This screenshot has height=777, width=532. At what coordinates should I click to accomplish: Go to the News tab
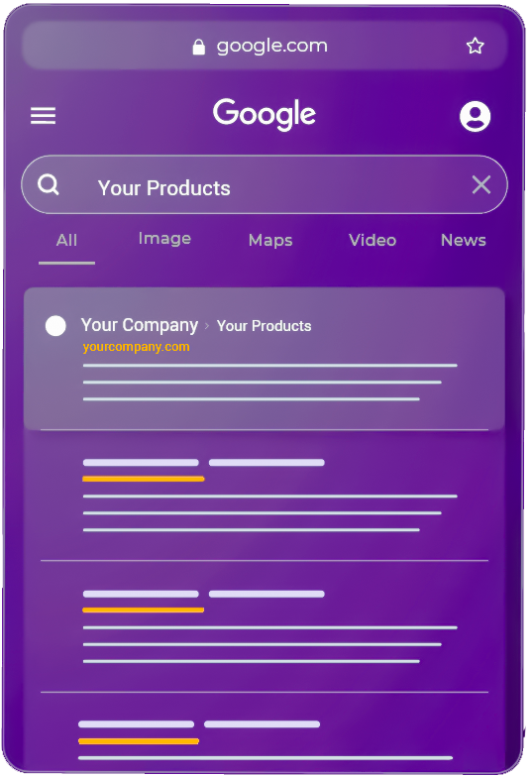pos(464,240)
